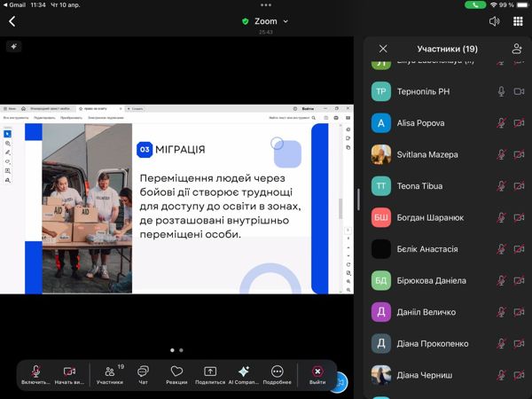Select participant Данііл Величко
This screenshot has height=399, width=532.
(x=447, y=312)
